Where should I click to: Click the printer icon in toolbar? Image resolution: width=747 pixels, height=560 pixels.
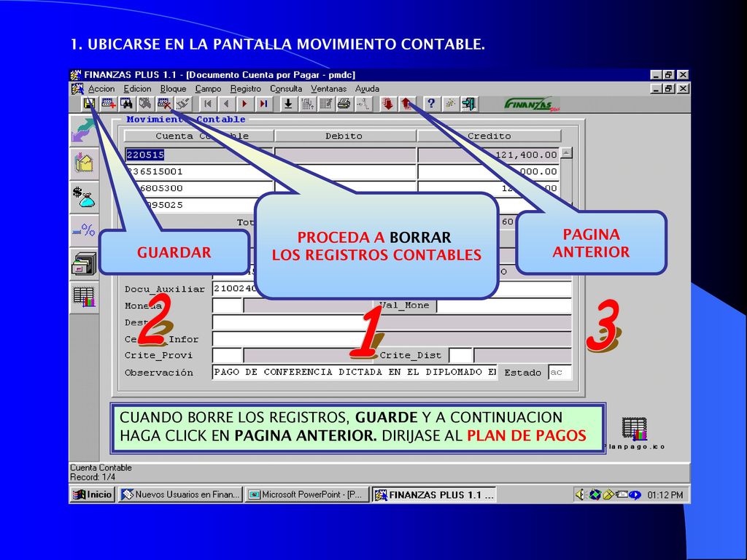pyautogui.click(x=344, y=104)
